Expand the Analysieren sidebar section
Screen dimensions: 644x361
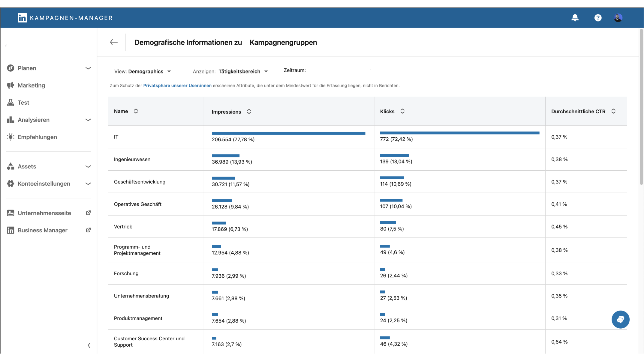(x=88, y=120)
